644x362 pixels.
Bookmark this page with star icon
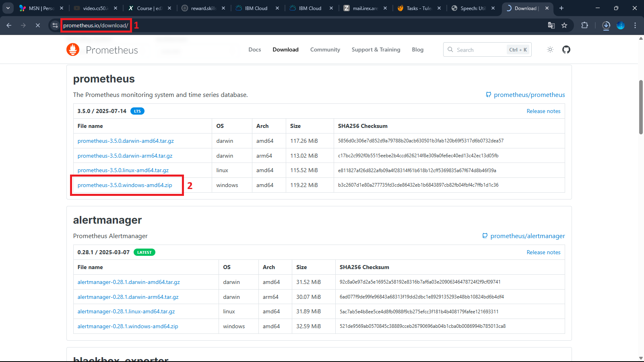pyautogui.click(x=564, y=25)
